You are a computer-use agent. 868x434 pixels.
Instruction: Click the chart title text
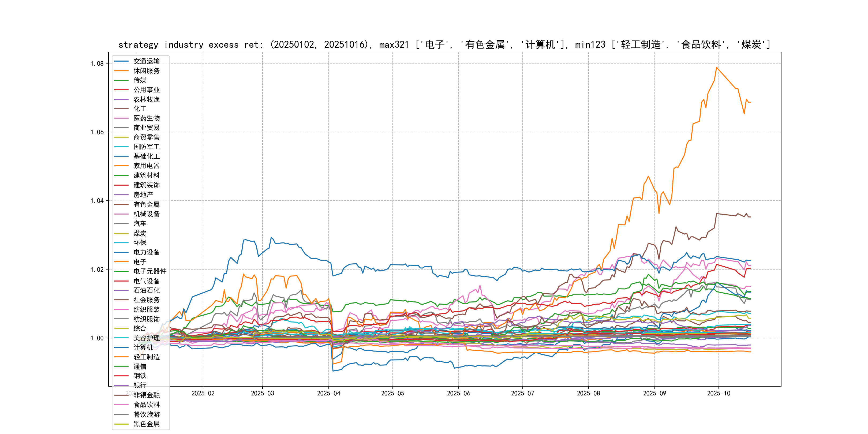(444, 44)
